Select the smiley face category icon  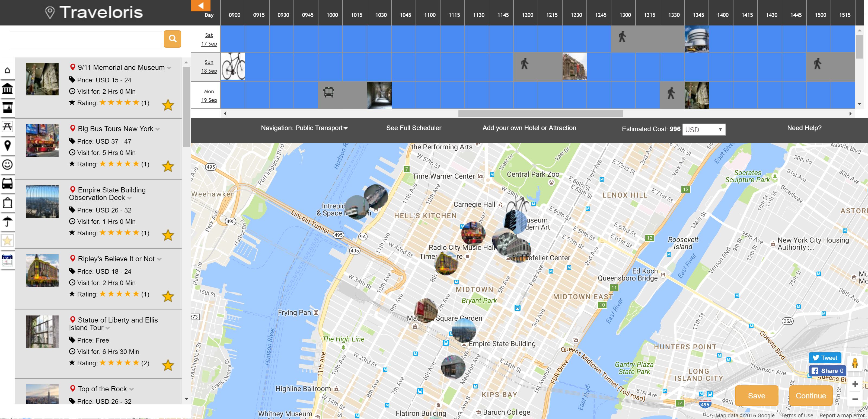(x=7, y=165)
